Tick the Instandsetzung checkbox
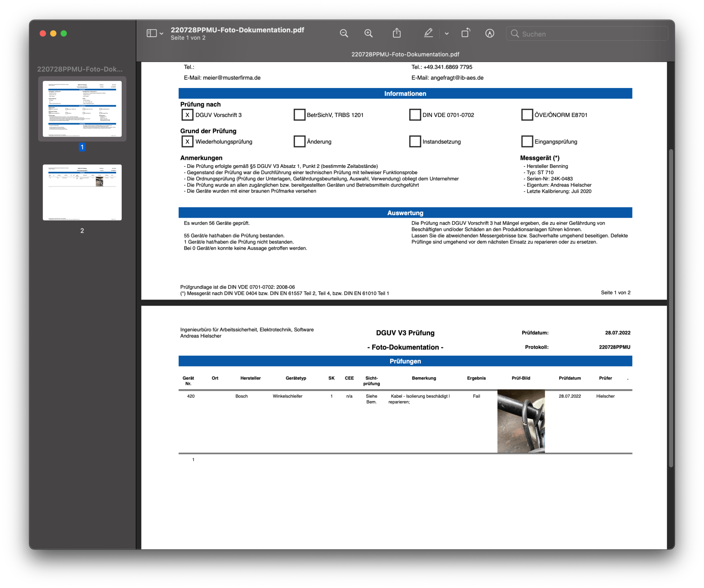704x588 pixels. 415,142
